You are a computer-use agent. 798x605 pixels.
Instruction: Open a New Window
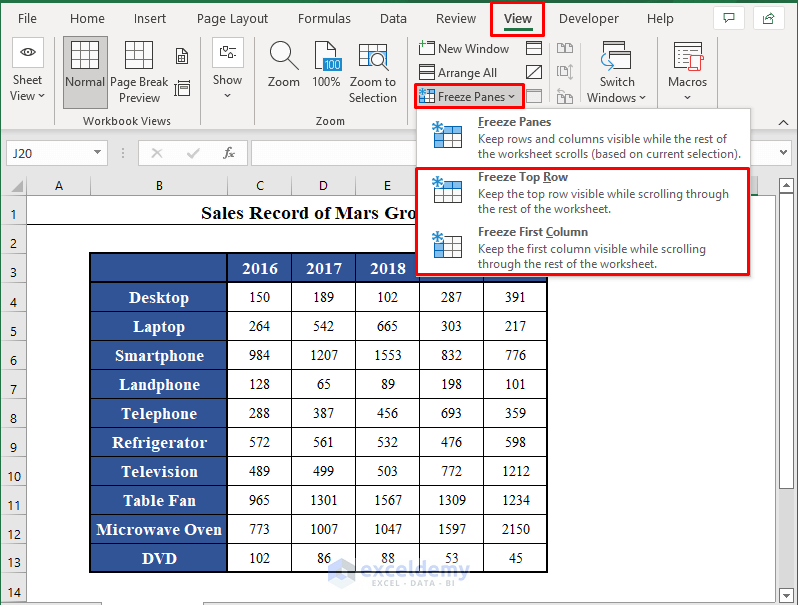(464, 48)
